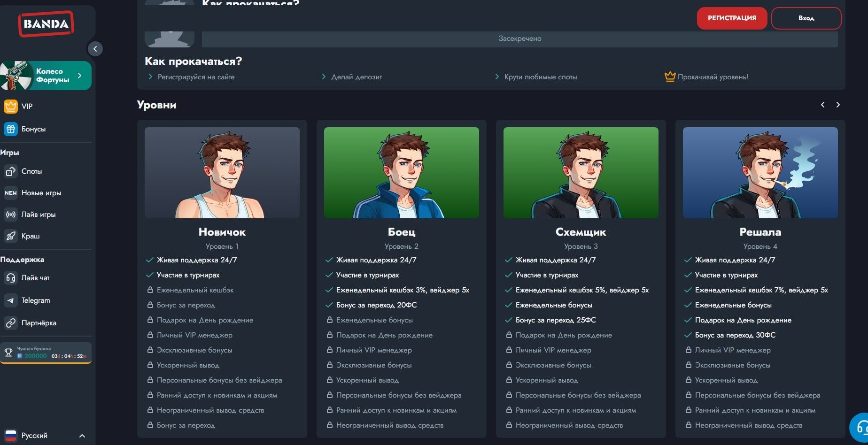Click the Новые игры NEW icon
868x445 pixels.
pos(10,193)
